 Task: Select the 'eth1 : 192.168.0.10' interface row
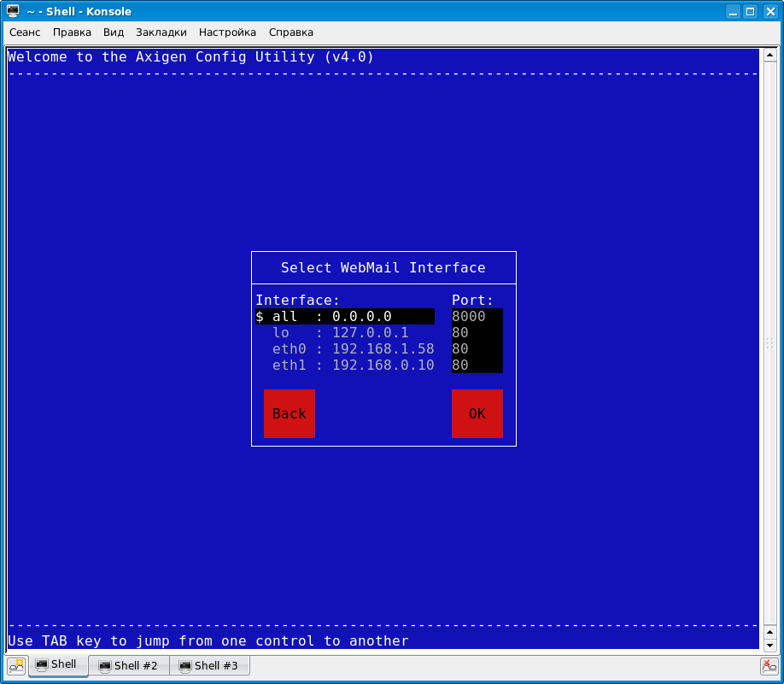(x=345, y=365)
